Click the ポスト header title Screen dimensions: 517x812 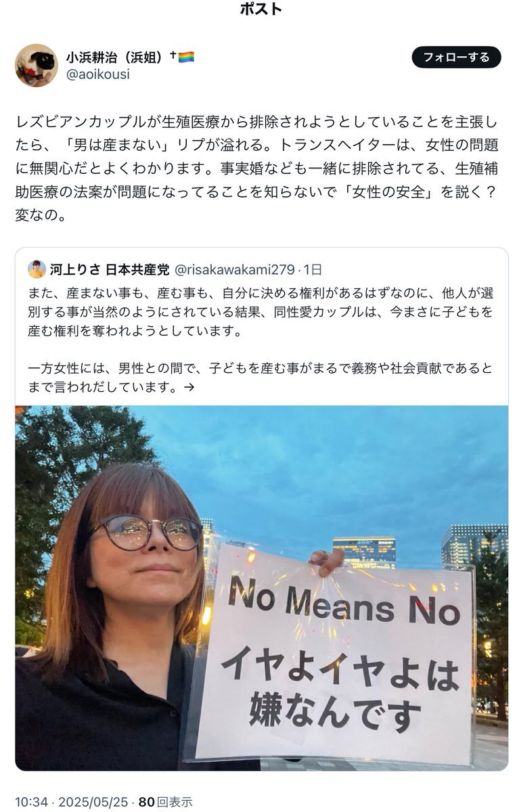point(261,9)
